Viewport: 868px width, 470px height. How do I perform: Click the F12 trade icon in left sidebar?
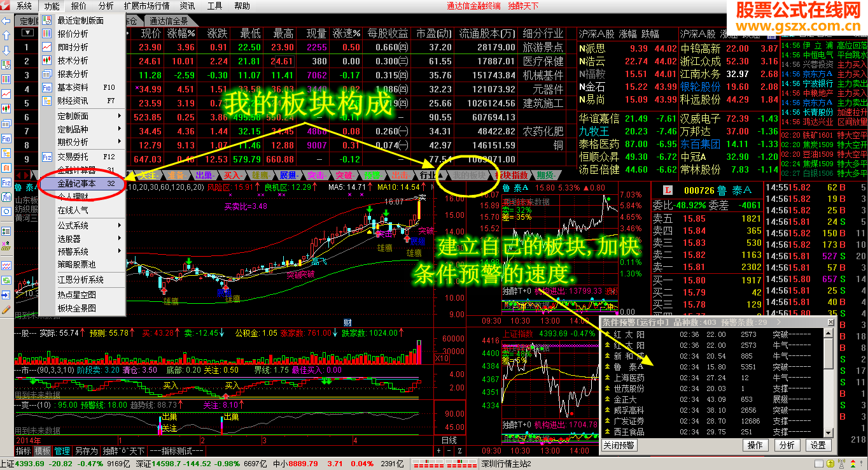[x=6, y=182]
